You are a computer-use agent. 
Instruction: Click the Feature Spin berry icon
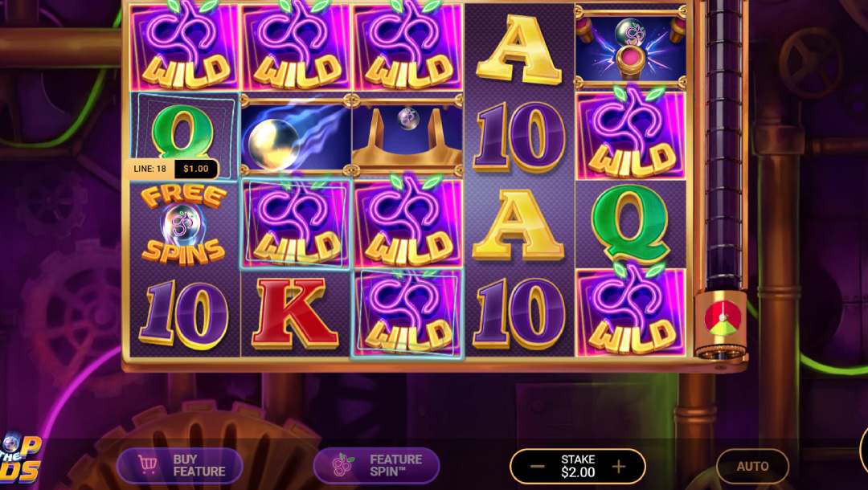[x=343, y=465]
